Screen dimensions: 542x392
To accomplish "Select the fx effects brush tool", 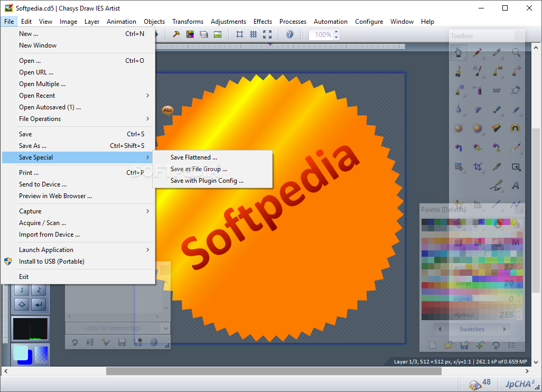I will tap(478, 71).
